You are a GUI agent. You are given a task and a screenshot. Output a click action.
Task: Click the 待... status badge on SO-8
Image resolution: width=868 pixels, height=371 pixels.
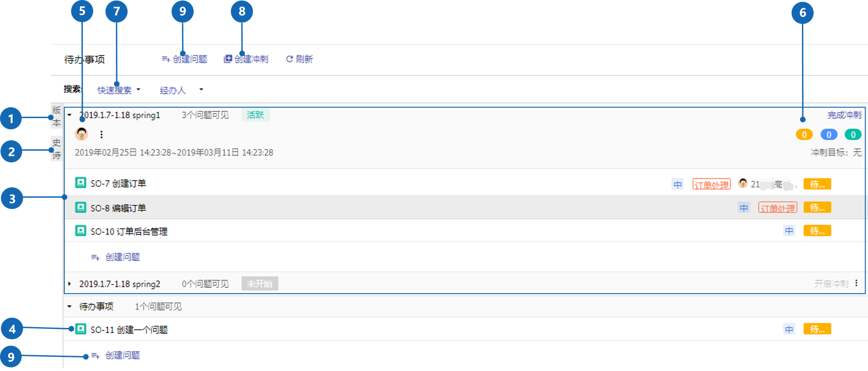click(x=817, y=208)
